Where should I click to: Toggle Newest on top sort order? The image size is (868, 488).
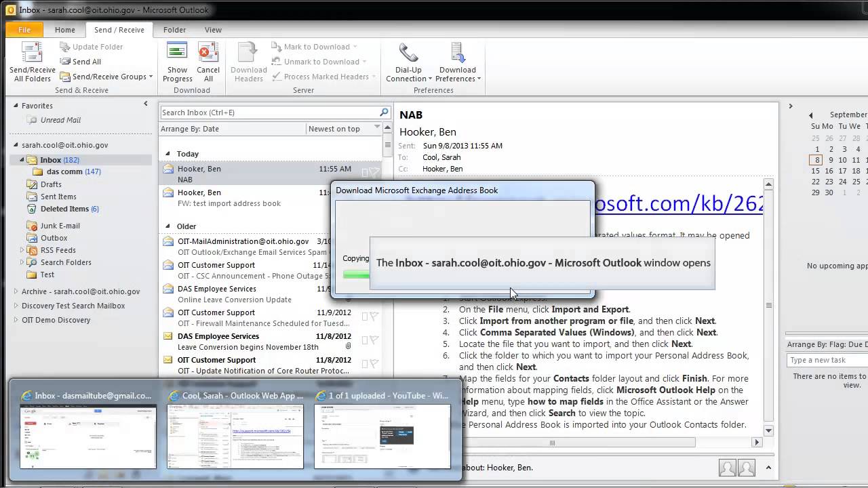point(344,129)
